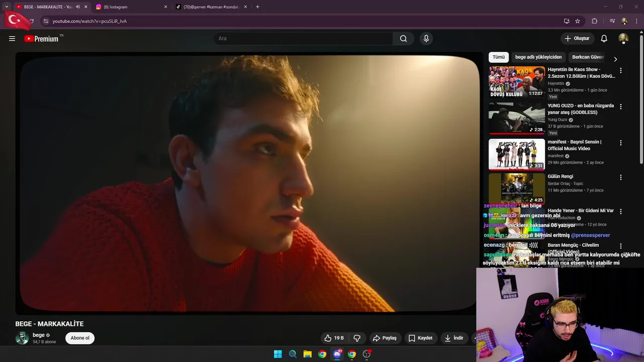This screenshot has width=644, height=362.
Task: Open first Chrome taskbar icon
Action: tap(322, 354)
